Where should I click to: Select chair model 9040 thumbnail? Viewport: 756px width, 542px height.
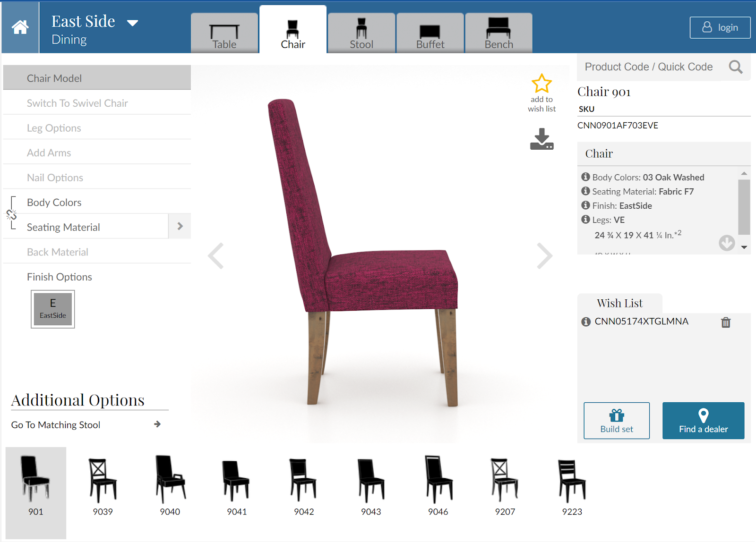tap(170, 486)
